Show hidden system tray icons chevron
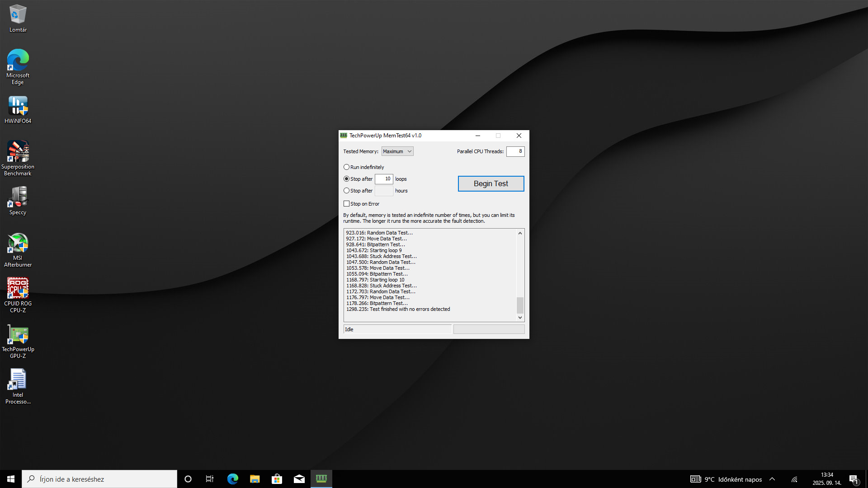Viewport: 868px width, 488px height. (x=772, y=479)
